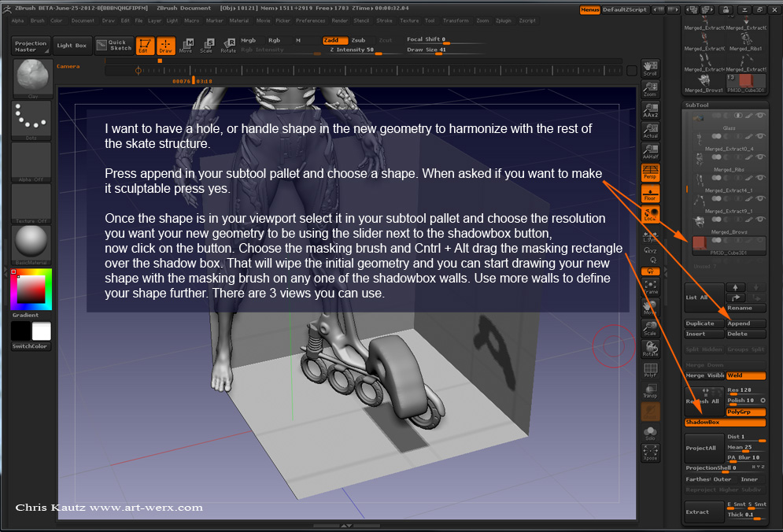This screenshot has height=532, width=783.
Task: Click the L.Sym local symmetry icon
Action: [650, 237]
